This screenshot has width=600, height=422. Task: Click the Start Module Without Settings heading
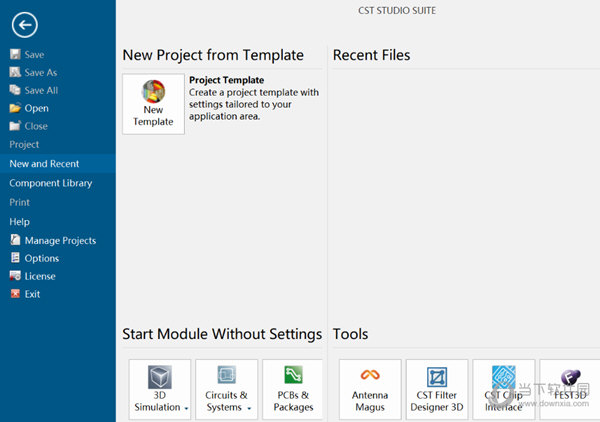point(222,334)
